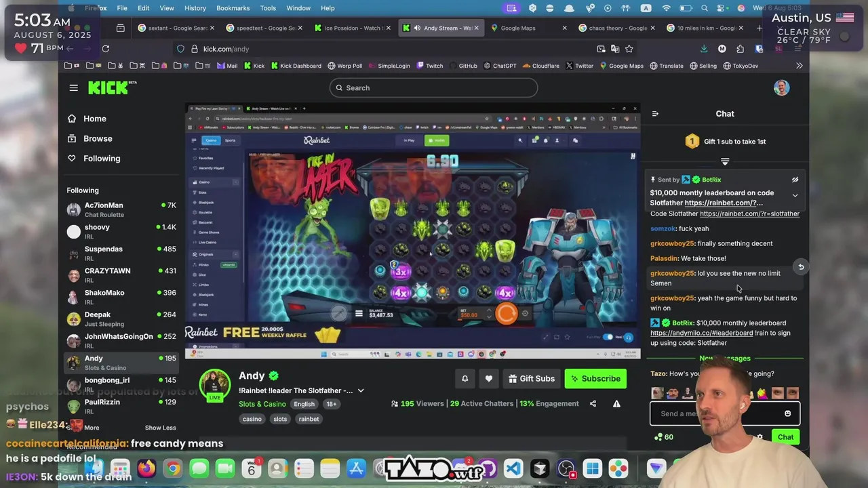Switch to sextant Google Search tab
The image size is (868, 488).
click(x=175, y=28)
